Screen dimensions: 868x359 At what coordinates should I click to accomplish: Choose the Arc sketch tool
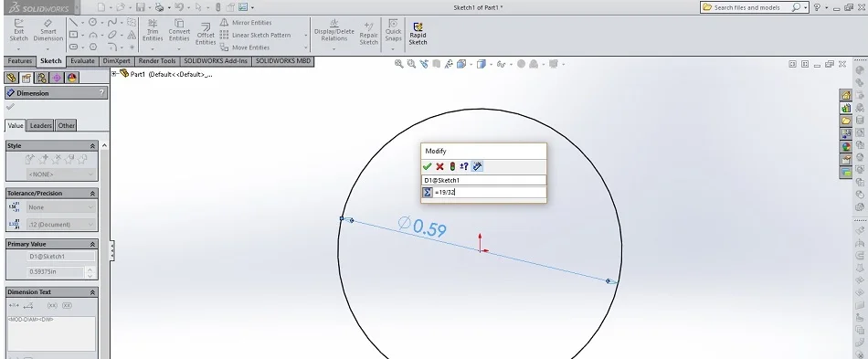pos(93,35)
